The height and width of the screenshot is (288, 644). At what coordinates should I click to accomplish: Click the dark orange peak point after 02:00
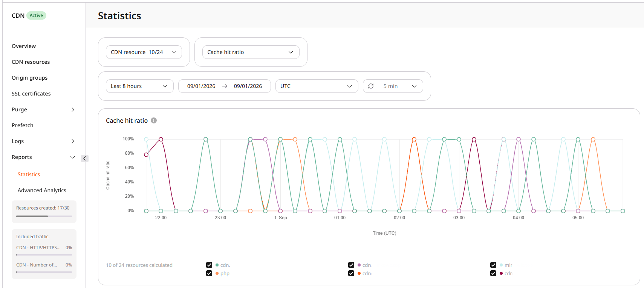tap(414, 139)
